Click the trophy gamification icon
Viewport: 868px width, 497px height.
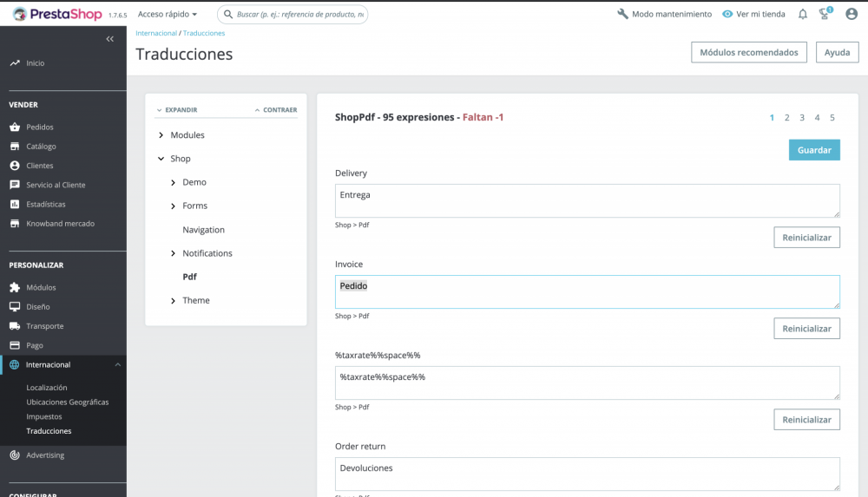pos(825,14)
